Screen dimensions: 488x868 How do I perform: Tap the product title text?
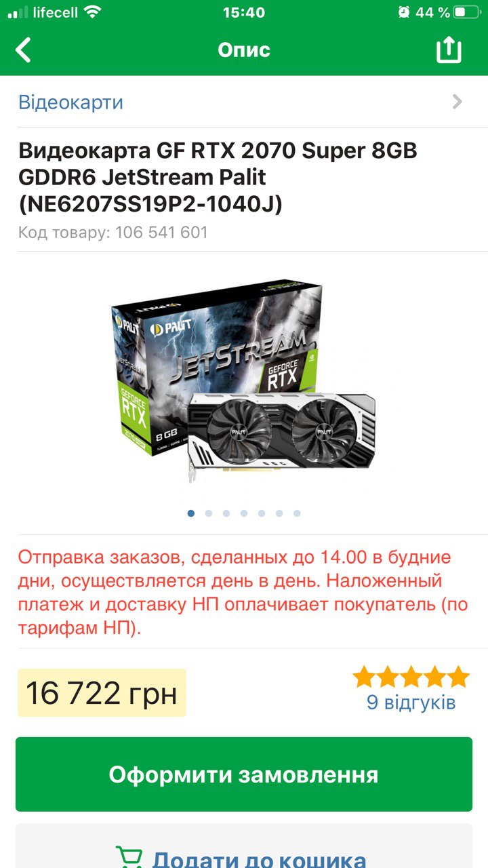pos(218,176)
